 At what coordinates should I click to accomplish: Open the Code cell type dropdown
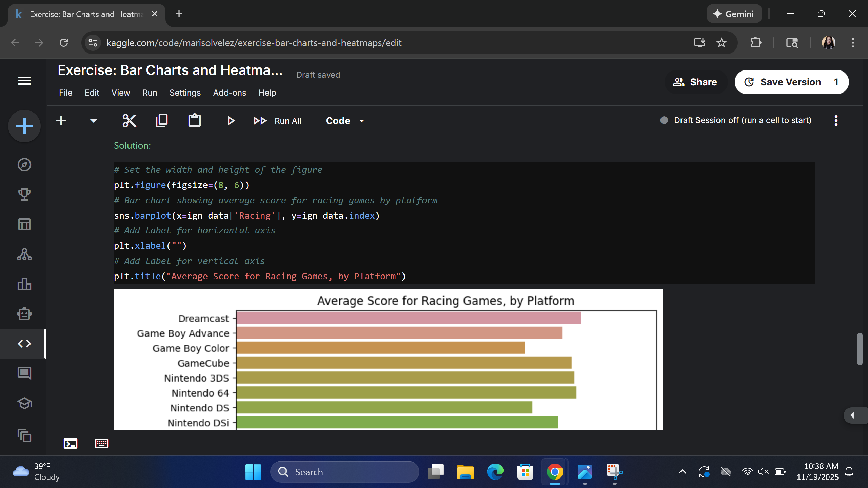coord(345,120)
